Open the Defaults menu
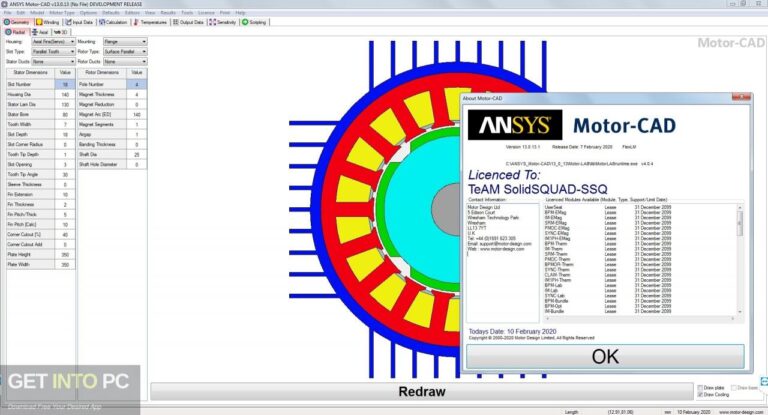The width and height of the screenshot is (768, 415). pyautogui.click(x=111, y=13)
